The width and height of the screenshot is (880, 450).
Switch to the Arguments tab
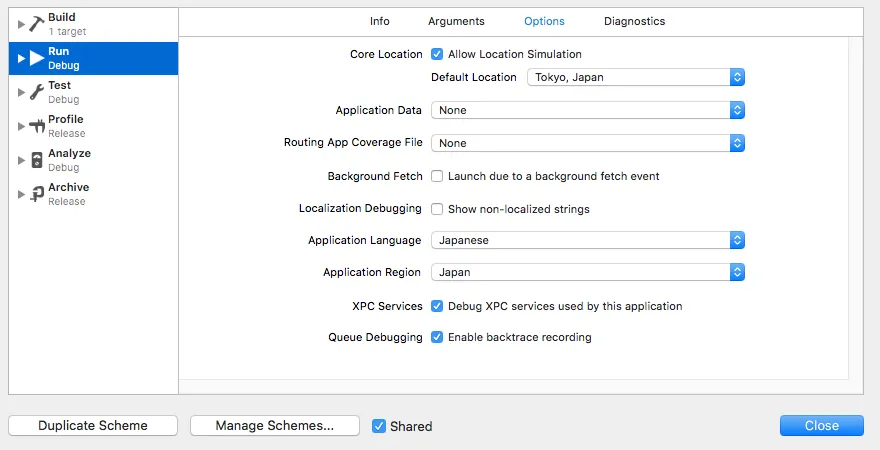tap(456, 21)
